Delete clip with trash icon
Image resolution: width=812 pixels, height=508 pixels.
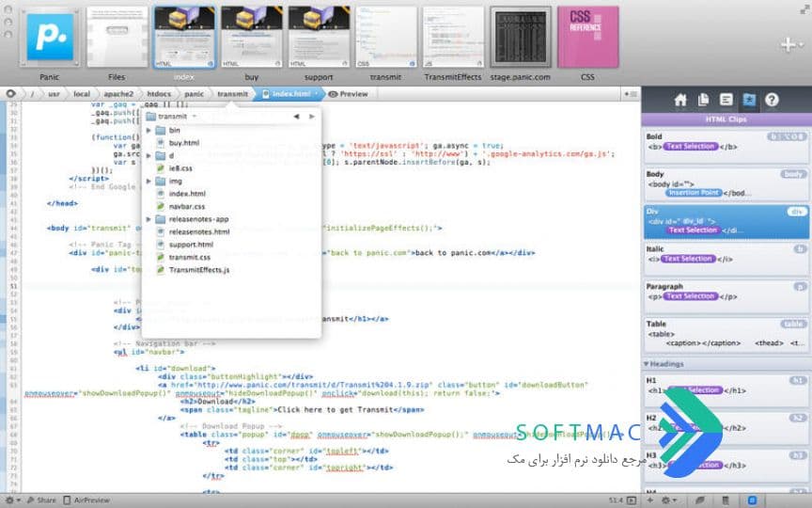pyautogui.click(x=726, y=500)
